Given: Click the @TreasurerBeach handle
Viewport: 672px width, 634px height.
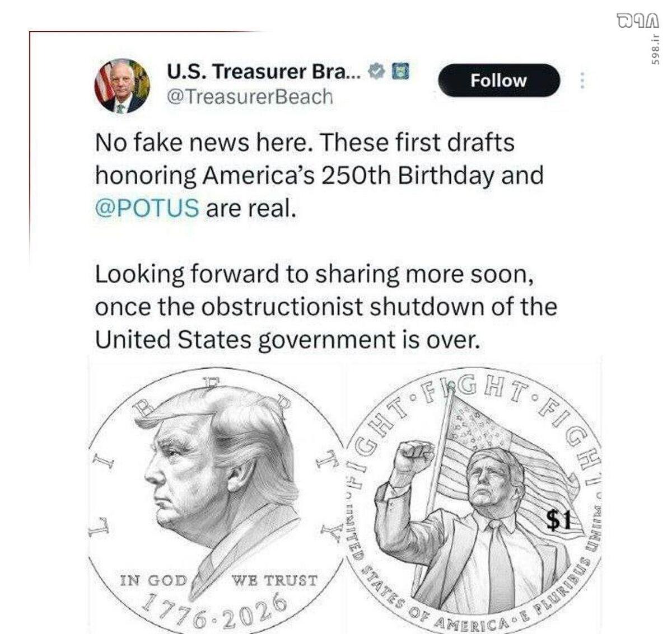Looking at the screenshot, I should click(250, 96).
